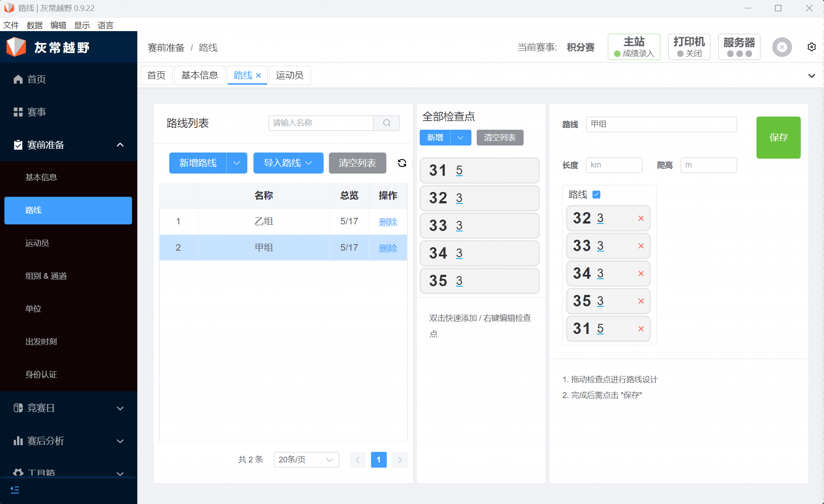Click the green 保存 button
Viewport: 824px width, 504px height.
pyautogui.click(x=778, y=138)
